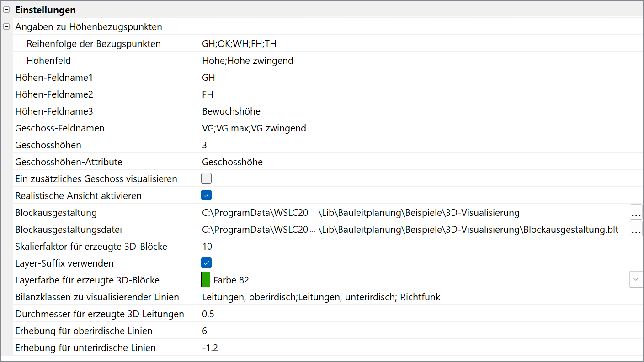The width and height of the screenshot is (644, 362).
Task: Collapse Angaben zu Höhenbezugspunkten group
Action: [x=6, y=27]
